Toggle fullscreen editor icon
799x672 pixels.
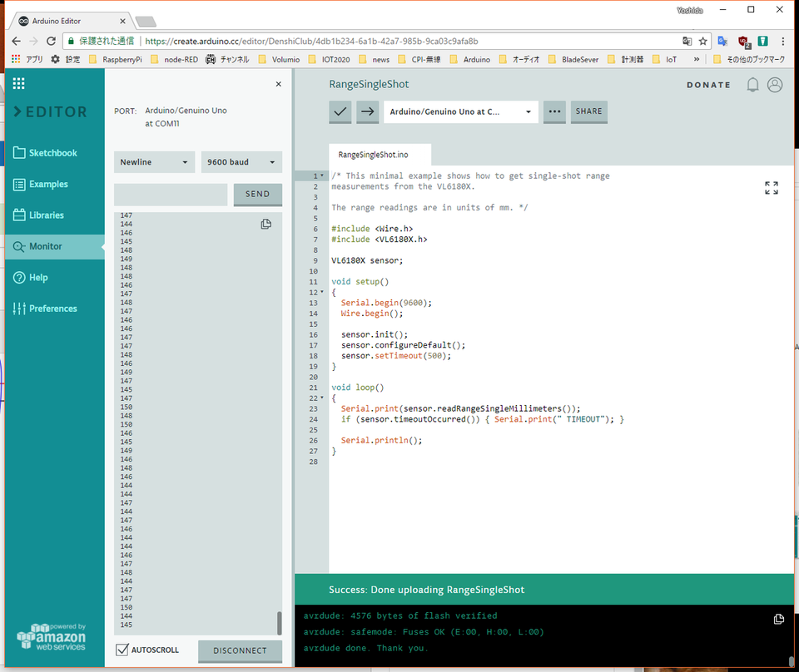coord(772,188)
